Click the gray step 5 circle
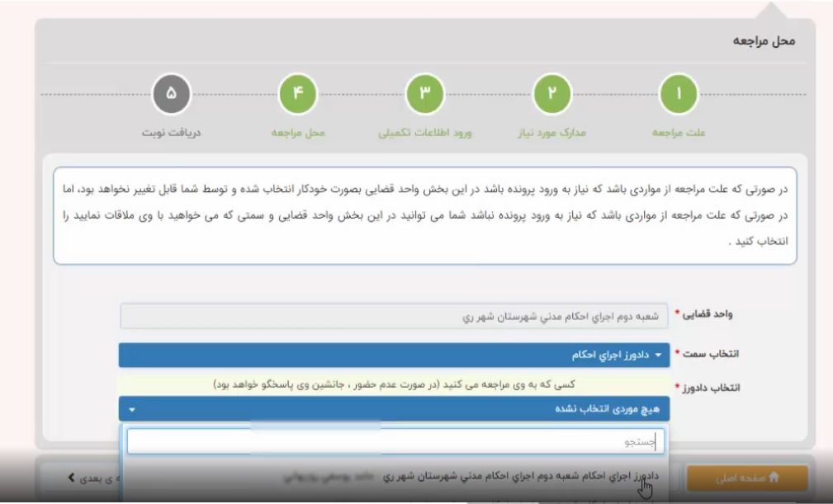The height and width of the screenshot is (504, 833). pos(171,94)
